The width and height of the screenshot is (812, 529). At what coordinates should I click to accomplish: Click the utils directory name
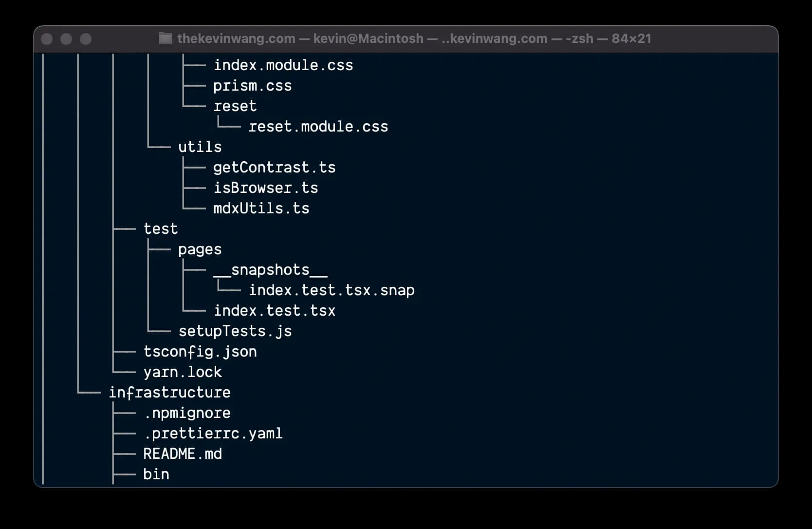200,147
